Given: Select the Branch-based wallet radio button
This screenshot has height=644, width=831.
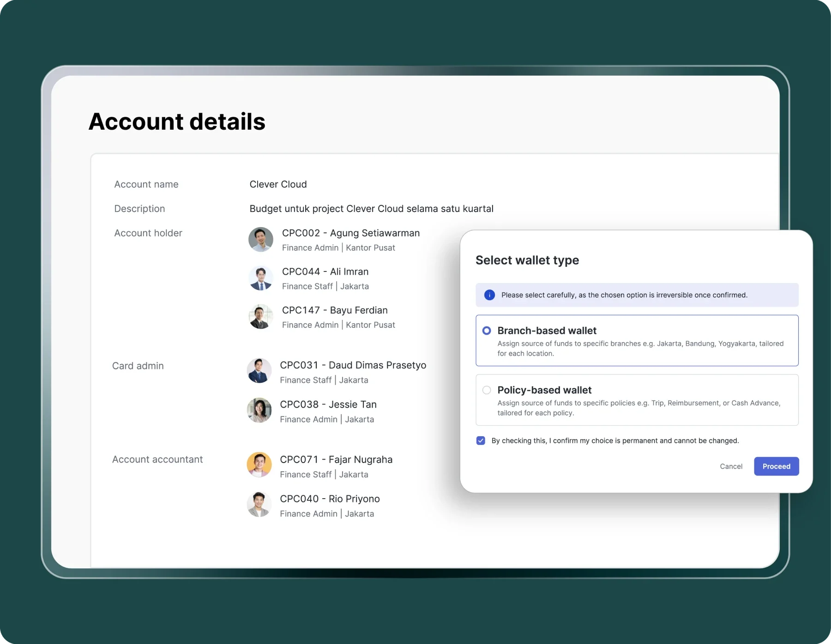Looking at the screenshot, I should click(x=487, y=331).
